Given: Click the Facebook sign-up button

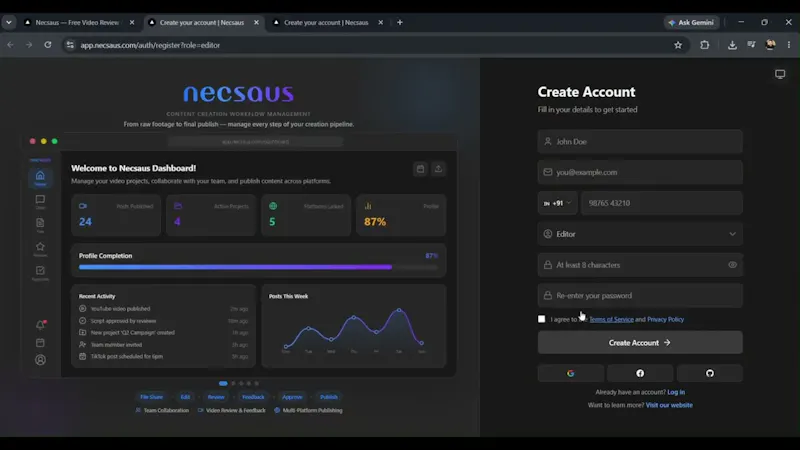Looking at the screenshot, I should [x=640, y=373].
